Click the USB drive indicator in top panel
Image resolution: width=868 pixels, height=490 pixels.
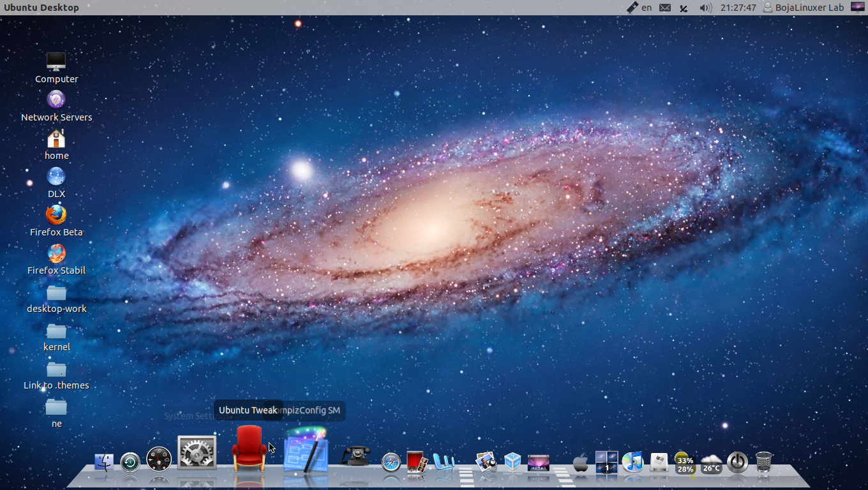(632, 8)
